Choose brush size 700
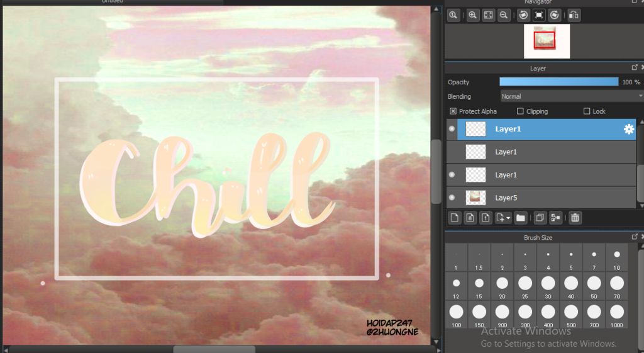Screen dimensions: 644x353 (x=594, y=315)
